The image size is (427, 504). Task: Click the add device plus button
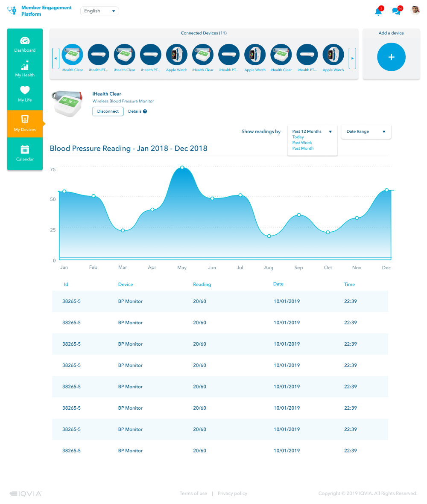point(391,57)
